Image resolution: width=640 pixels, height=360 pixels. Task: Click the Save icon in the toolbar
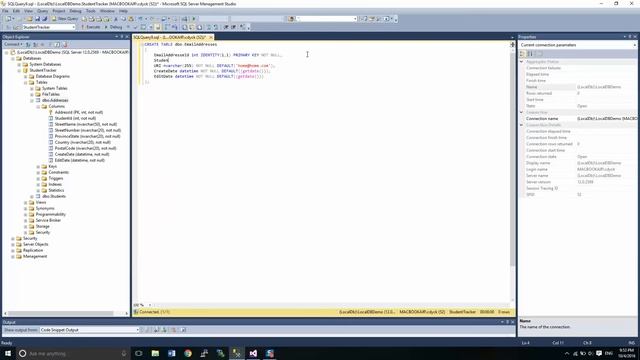[x=37, y=19]
